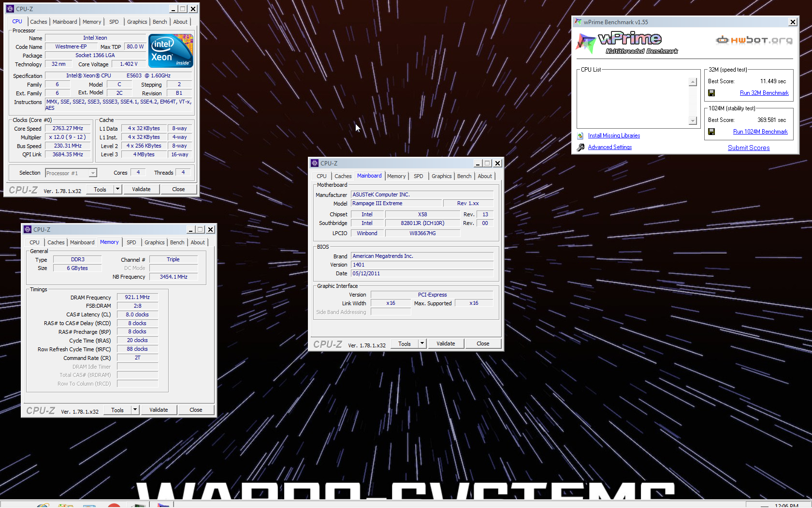
Task: Open Graphics tab in top-left CPU-Z window
Action: click(137, 22)
